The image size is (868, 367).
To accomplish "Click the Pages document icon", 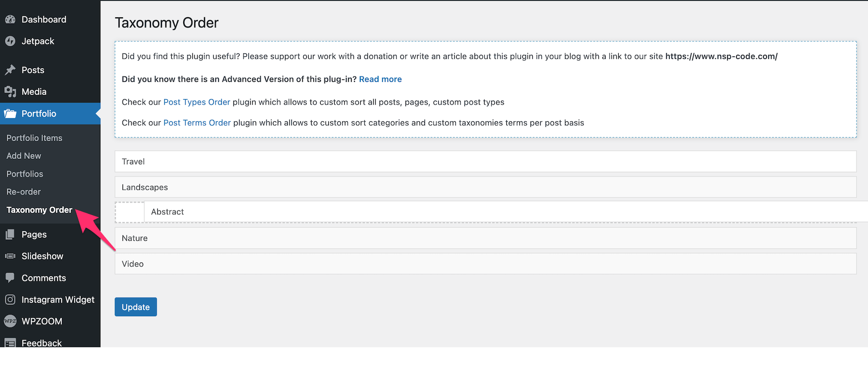I will coord(10,235).
